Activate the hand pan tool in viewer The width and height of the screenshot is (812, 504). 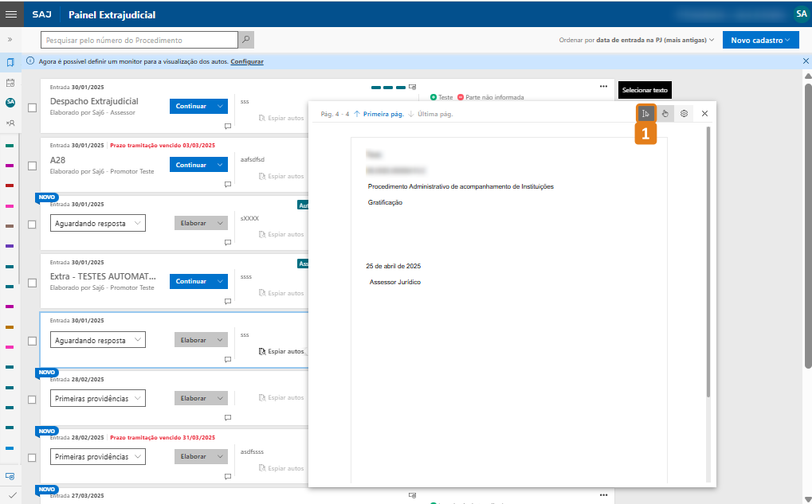[x=665, y=114]
